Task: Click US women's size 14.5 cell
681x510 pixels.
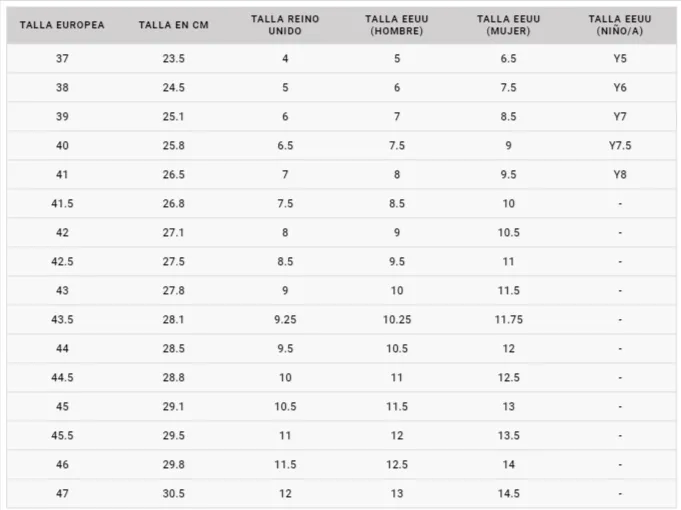Action: [509, 494]
